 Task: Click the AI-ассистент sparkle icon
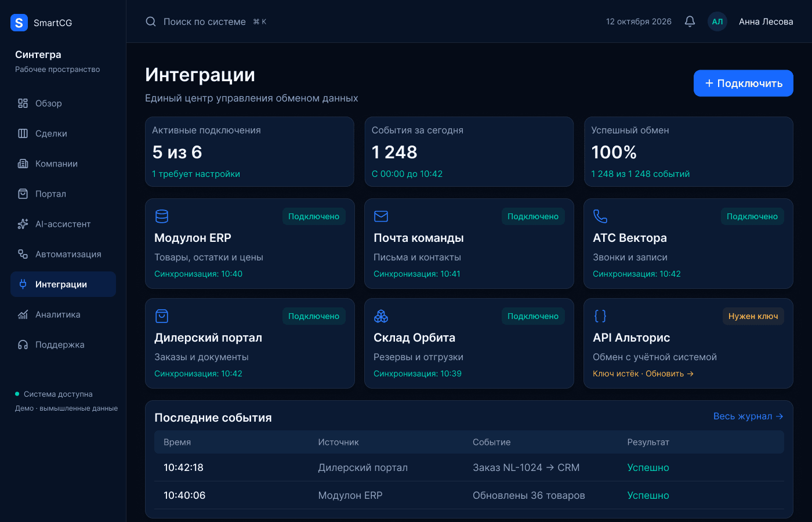23,224
